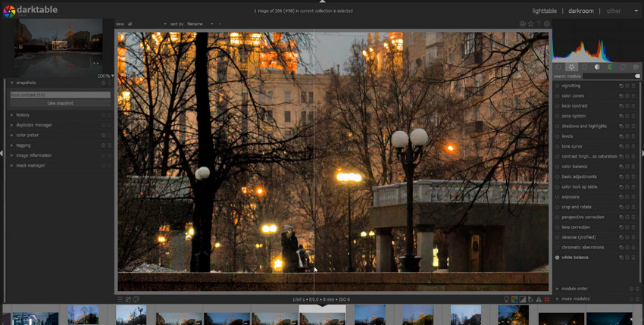Open presets menu for exposure module
This screenshot has width=644, height=325.
pyautogui.click(x=633, y=197)
